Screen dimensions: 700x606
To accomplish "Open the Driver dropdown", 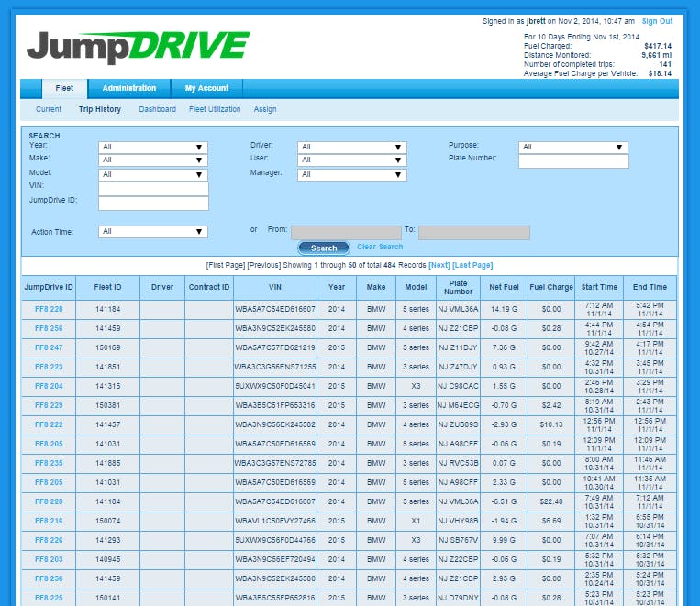I will (x=351, y=147).
